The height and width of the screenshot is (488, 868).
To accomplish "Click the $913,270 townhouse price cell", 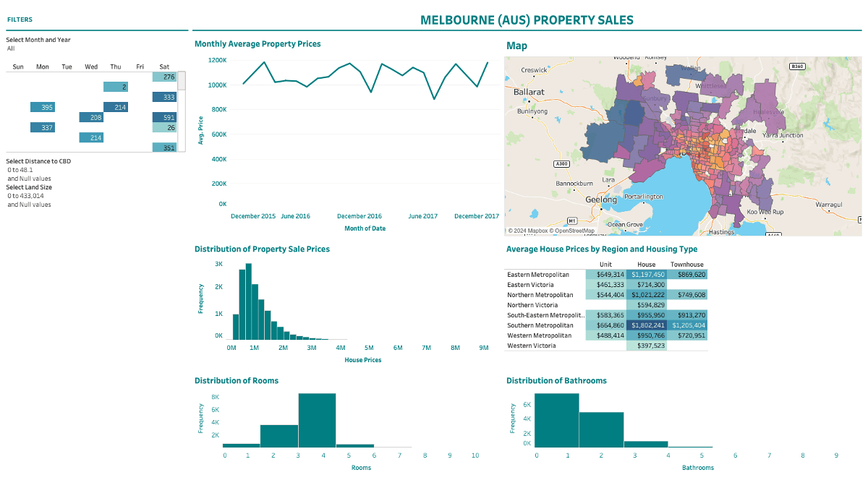I will 687,315.
